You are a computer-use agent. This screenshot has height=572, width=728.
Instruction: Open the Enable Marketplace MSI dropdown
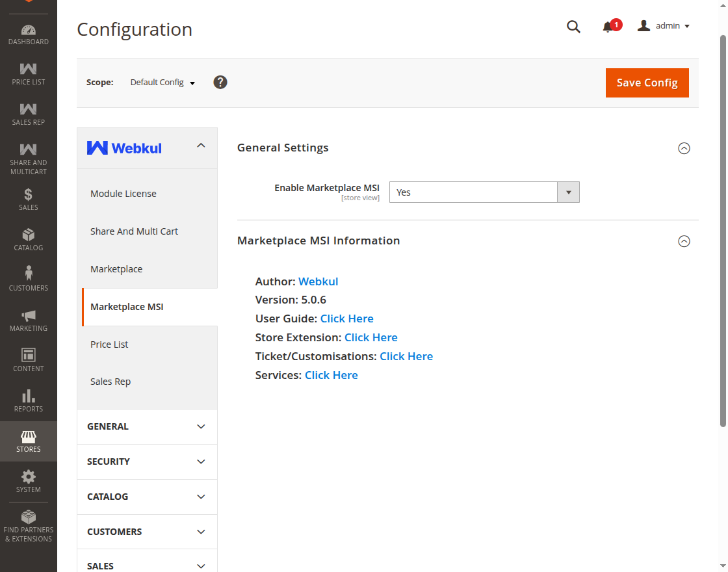pyautogui.click(x=484, y=192)
